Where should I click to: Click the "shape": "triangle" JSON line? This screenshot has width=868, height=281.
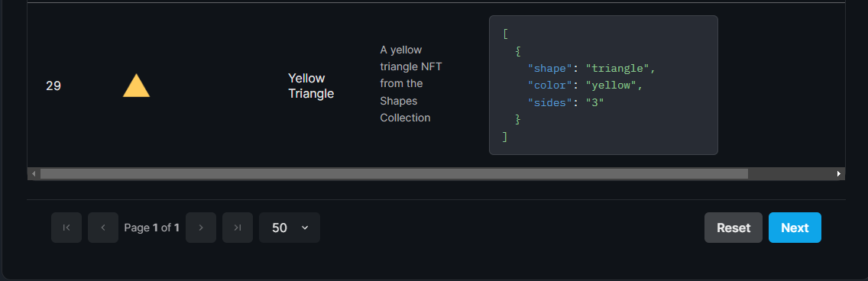click(x=591, y=69)
